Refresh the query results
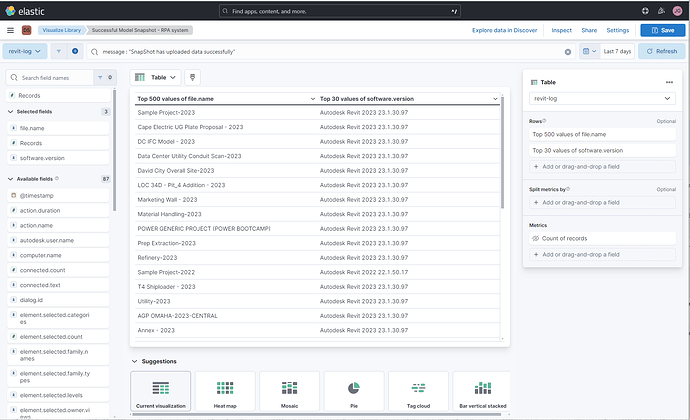This screenshot has width=690, height=420. [661, 52]
